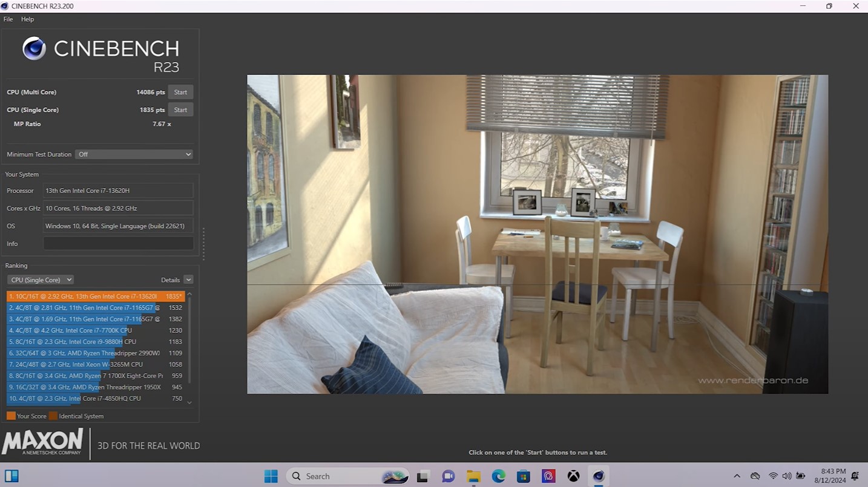
Task: Select the Threadripper 2990WX ranking row
Action: pyautogui.click(x=96, y=353)
